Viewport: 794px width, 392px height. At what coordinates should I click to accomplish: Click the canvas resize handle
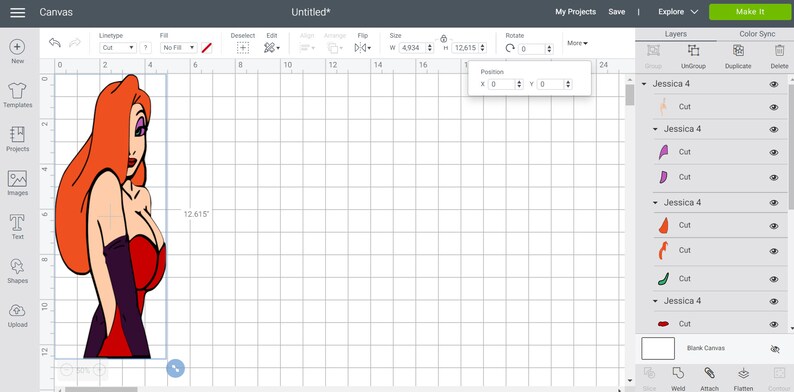[175, 368]
